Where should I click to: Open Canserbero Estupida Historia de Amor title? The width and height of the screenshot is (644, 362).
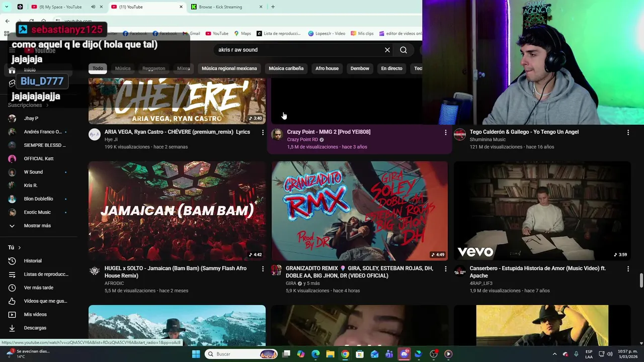pos(537,272)
